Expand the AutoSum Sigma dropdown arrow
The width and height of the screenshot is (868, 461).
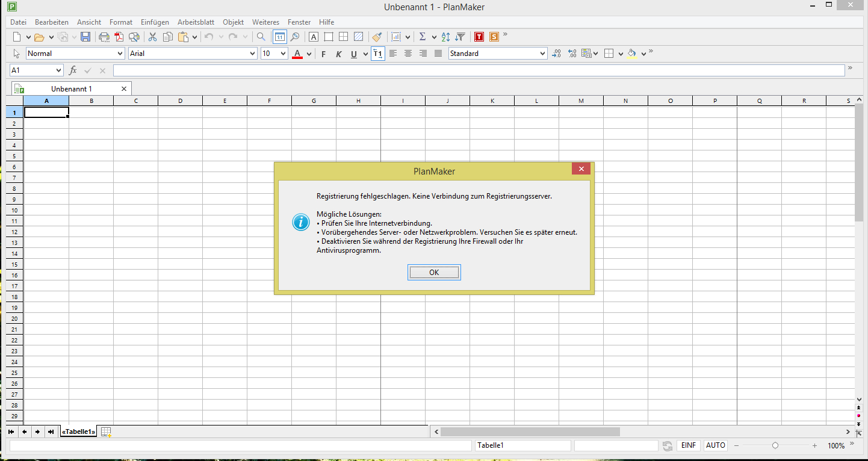tap(434, 37)
